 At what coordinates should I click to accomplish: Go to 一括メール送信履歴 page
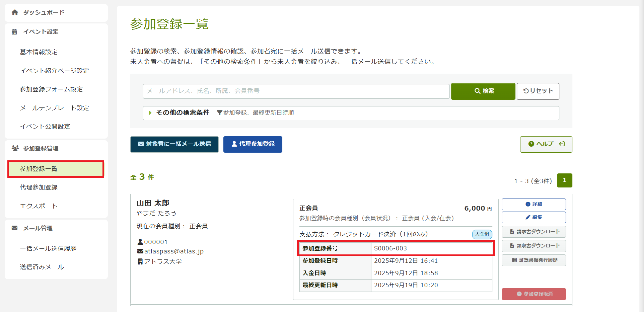tap(48, 249)
